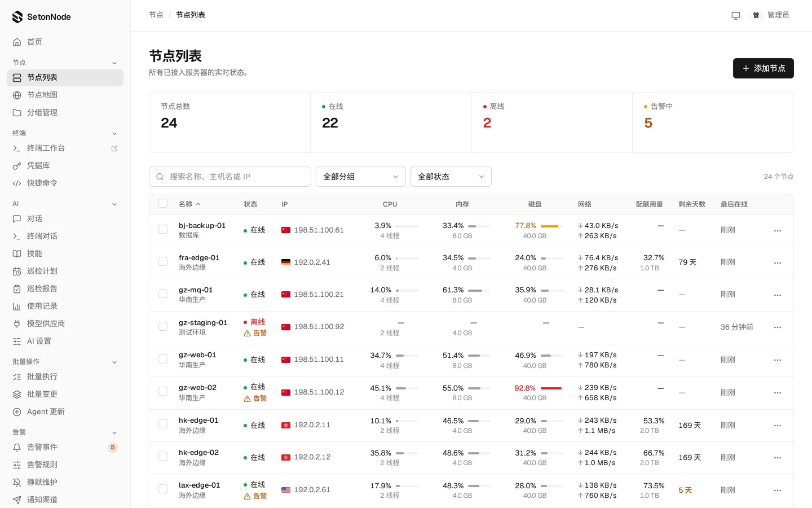
Task: Check the fra-edge-01 row checkbox
Action: point(163,262)
